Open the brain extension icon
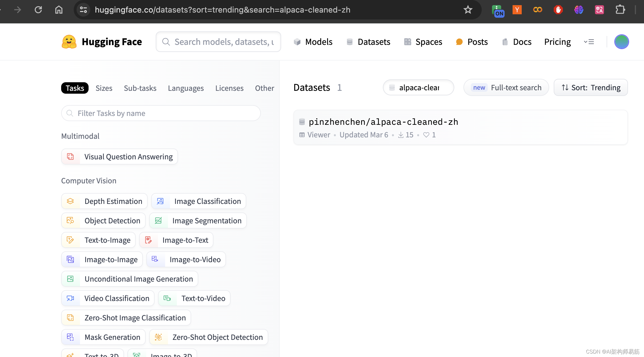 (579, 10)
